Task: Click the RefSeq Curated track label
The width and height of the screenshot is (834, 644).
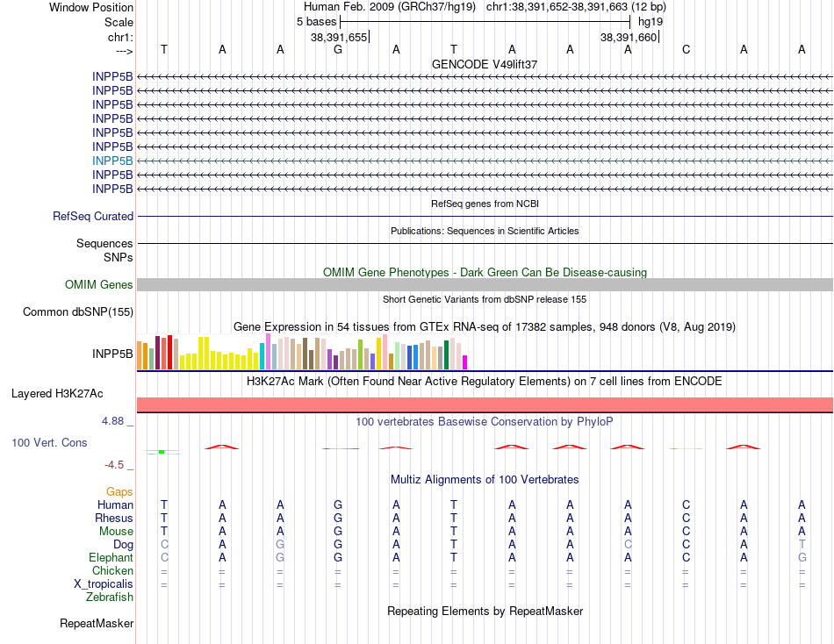Action: click(x=93, y=217)
